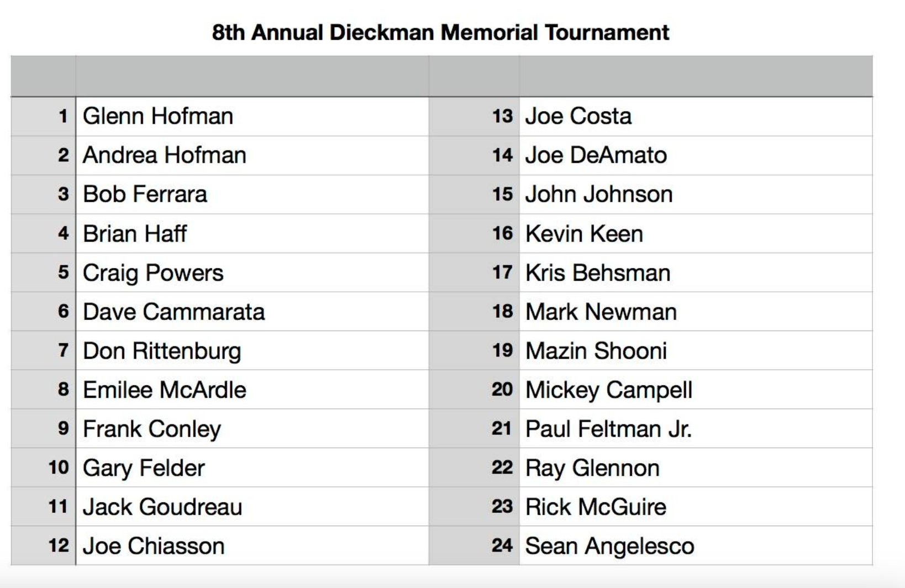Click the Emilee McArdle cell

252,390
